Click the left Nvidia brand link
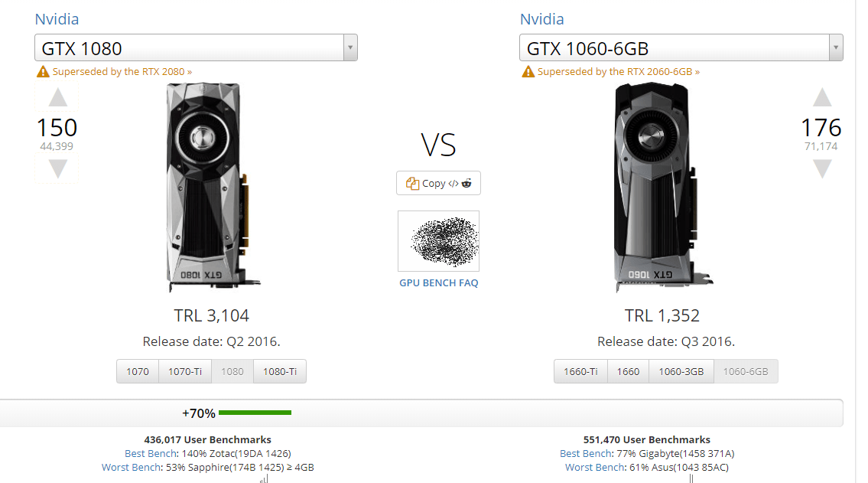This screenshot has height=483, width=868. click(57, 19)
